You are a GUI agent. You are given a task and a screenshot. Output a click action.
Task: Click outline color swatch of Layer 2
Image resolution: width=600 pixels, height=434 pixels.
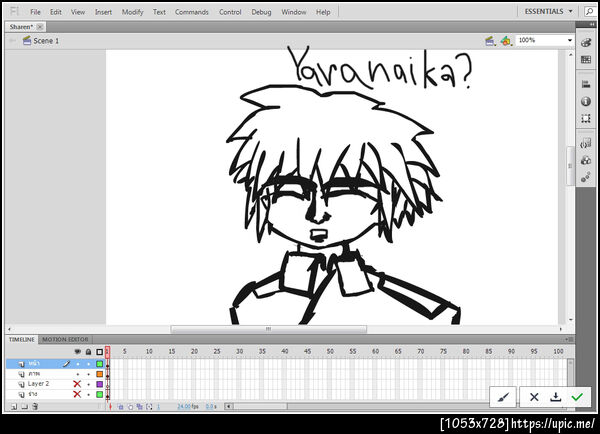click(99, 384)
